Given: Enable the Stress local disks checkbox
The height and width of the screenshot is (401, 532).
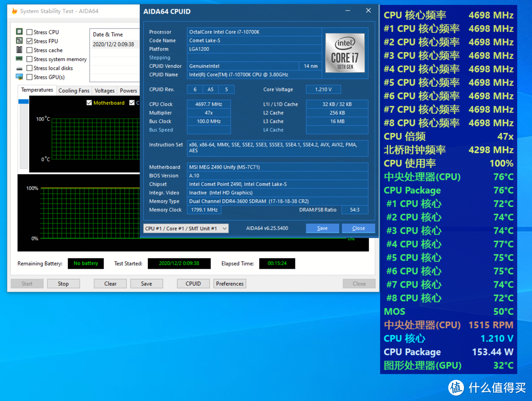Looking at the screenshot, I should (x=30, y=68).
